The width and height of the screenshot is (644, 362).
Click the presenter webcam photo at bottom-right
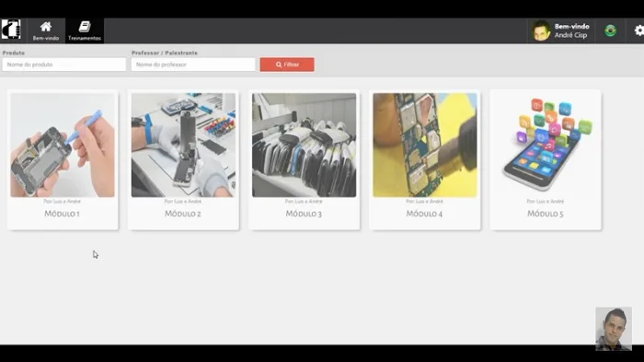(x=614, y=329)
